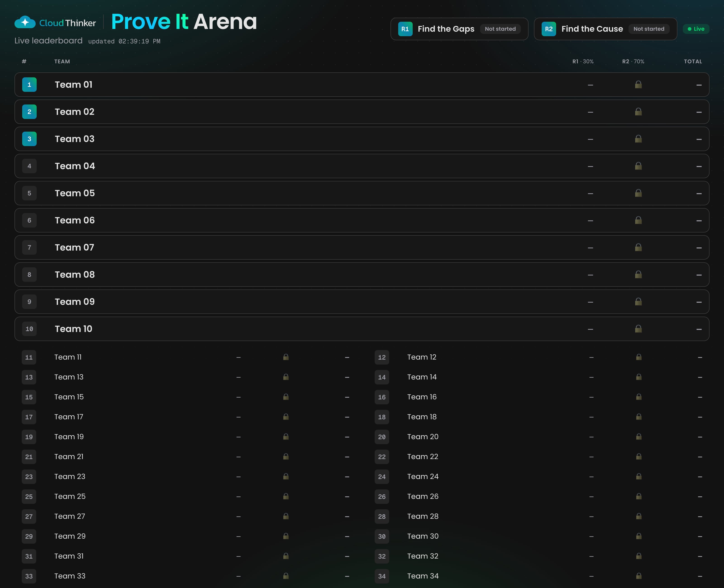Select the Team 01 name
This screenshot has width=724, height=588.
[74, 85]
